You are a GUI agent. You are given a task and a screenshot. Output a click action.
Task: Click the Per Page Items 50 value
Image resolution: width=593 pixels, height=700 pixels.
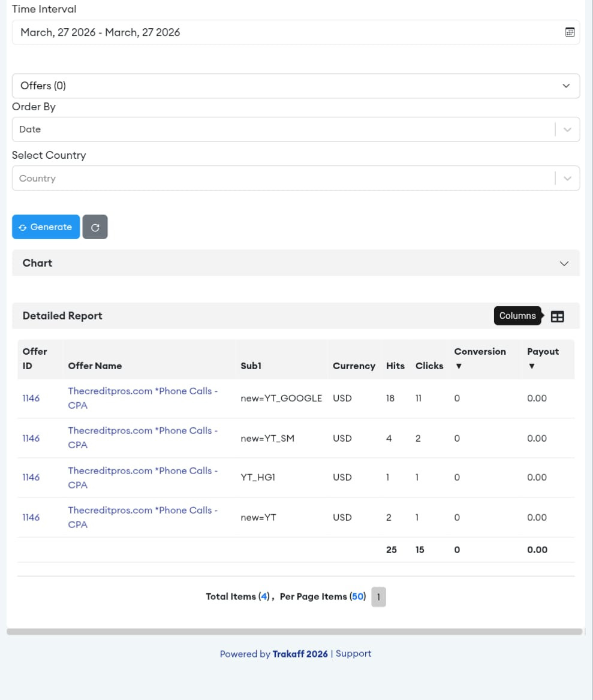coord(358,596)
